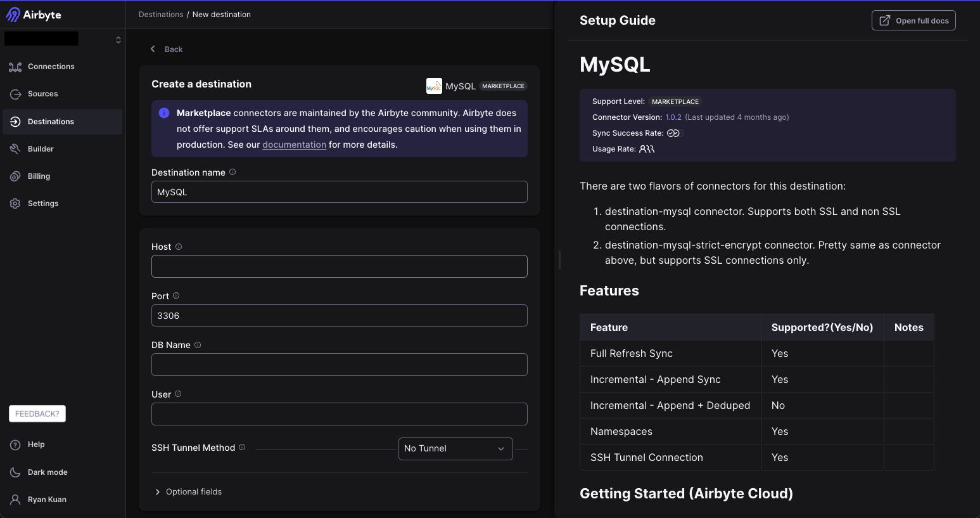Select the Destinations sidebar icon
This screenshot has height=518, width=980.
pos(15,121)
